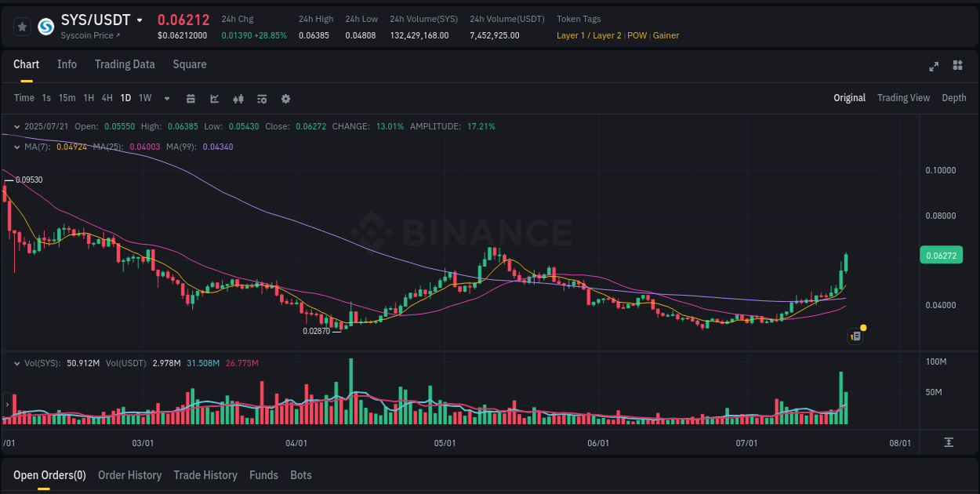Open the chart settings gear icon

click(x=285, y=99)
